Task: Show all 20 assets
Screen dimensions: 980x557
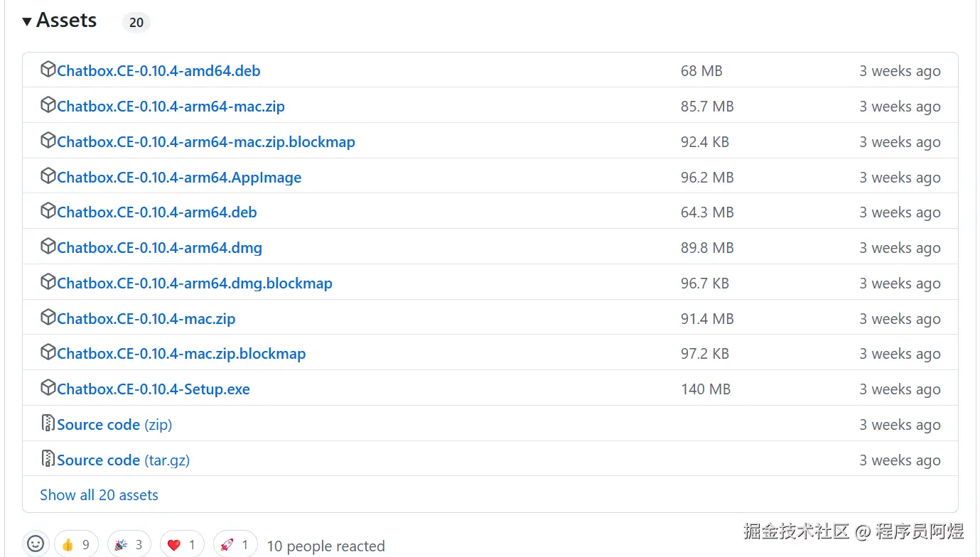Action: click(x=99, y=495)
